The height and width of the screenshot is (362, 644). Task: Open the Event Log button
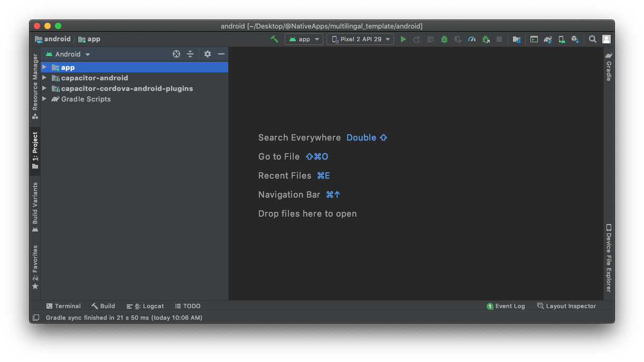tap(506, 306)
